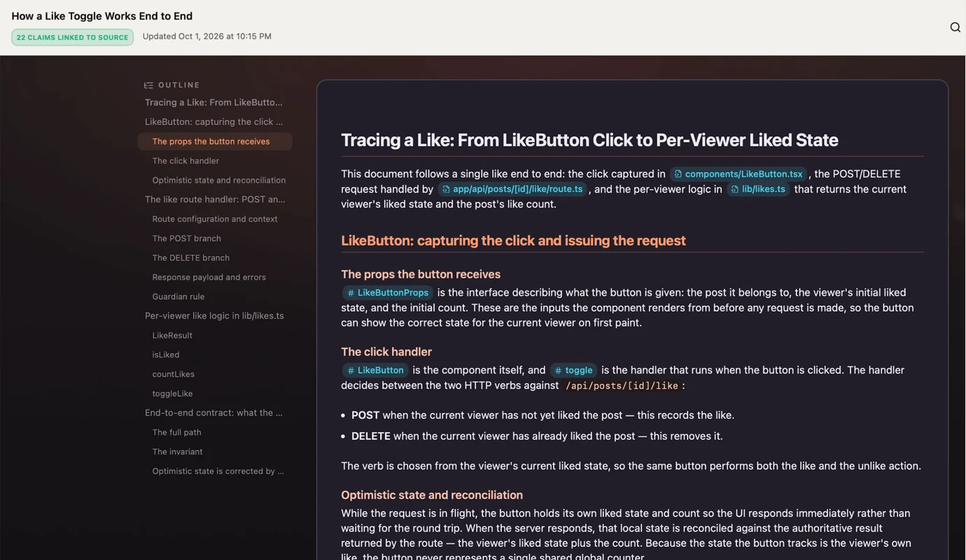Viewport: 966px width, 560px height.
Task: Open search with the magnifier icon
Action: (x=955, y=27)
